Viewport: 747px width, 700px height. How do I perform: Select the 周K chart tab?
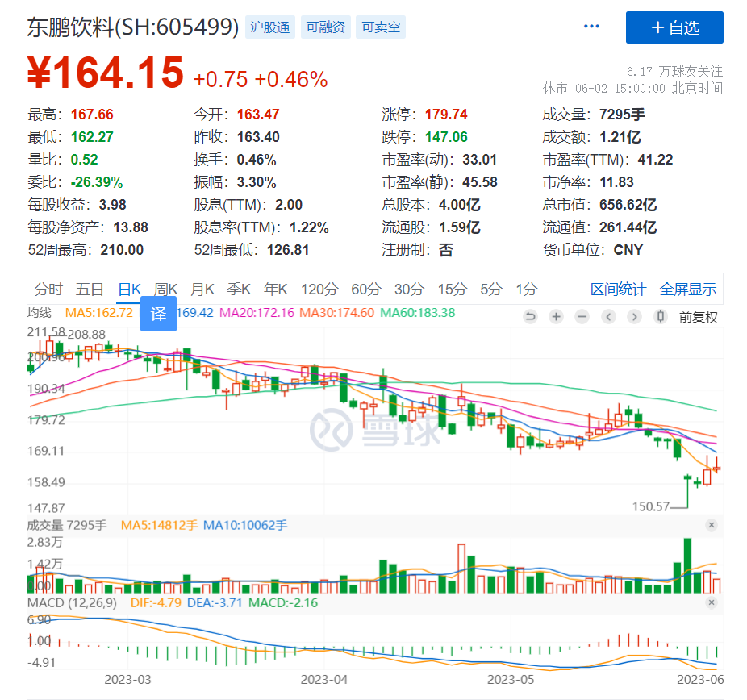[165, 289]
